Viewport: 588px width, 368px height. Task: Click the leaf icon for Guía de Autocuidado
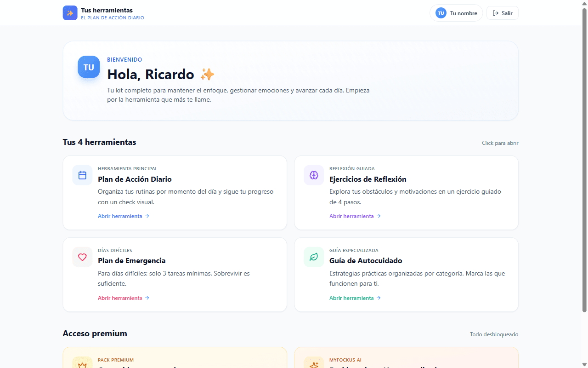pyautogui.click(x=314, y=257)
